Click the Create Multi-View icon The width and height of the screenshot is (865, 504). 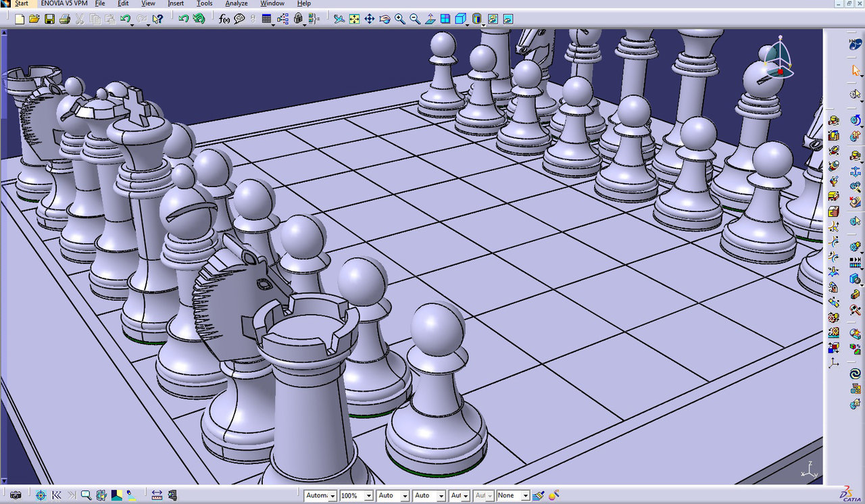(x=445, y=19)
